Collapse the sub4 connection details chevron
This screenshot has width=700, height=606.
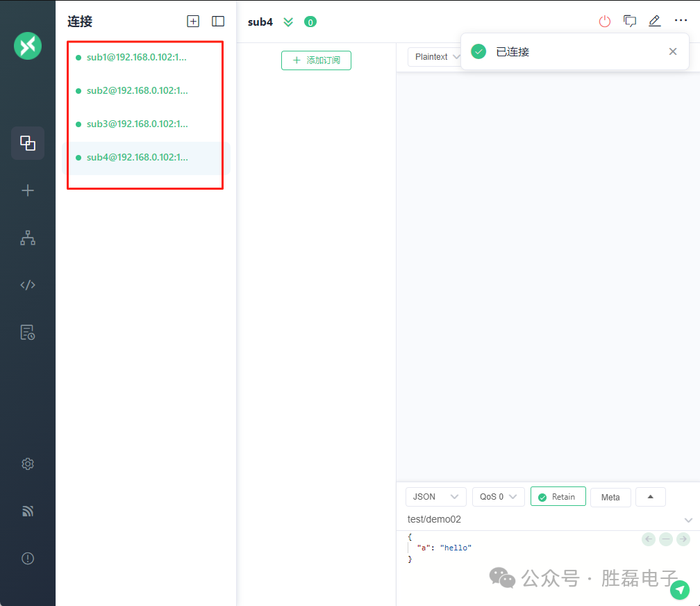[288, 22]
